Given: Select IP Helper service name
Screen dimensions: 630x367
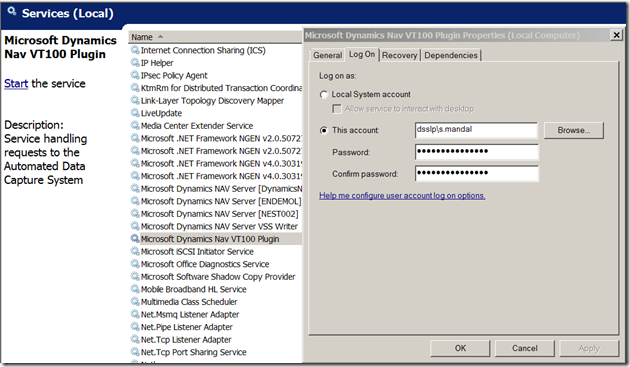Looking at the screenshot, I should pyautogui.click(x=157, y=63).
